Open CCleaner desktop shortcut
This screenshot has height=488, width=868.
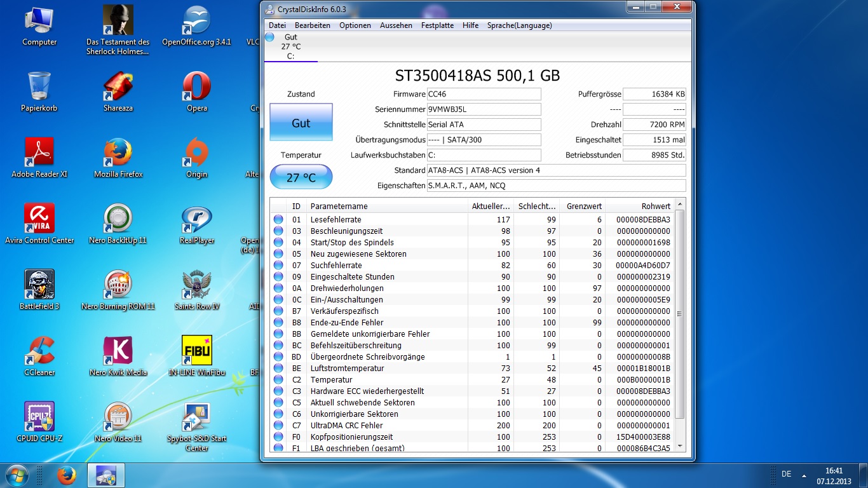(39, 356)
